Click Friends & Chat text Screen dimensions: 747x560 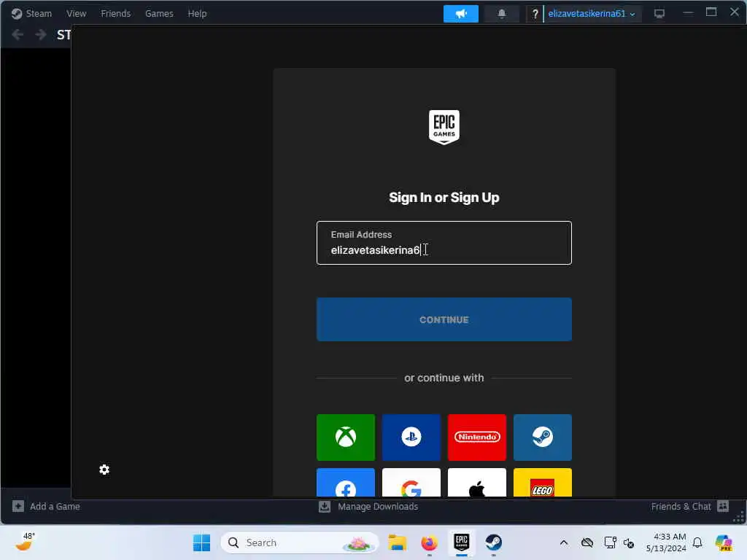pyautogui.click(x=681, y=506)
